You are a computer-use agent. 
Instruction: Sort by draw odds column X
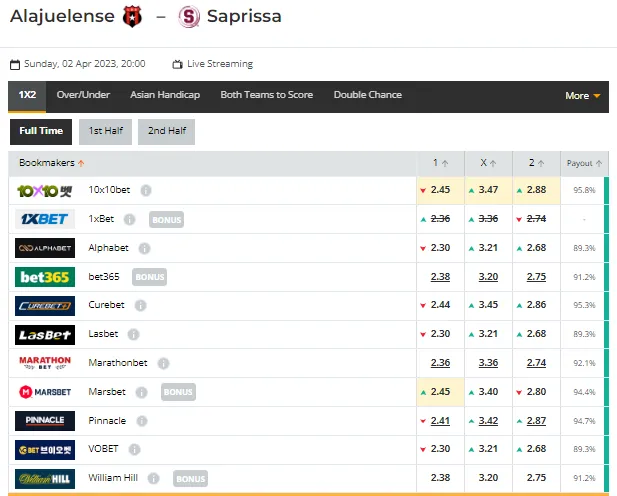[488, 163]
